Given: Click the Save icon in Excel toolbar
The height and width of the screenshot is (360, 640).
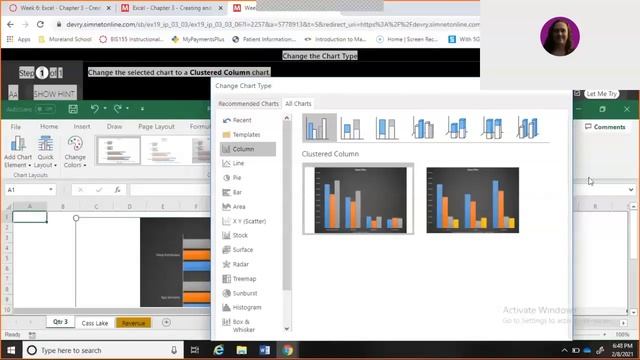Looking at the screenshot, I should (x=73, y=109).
